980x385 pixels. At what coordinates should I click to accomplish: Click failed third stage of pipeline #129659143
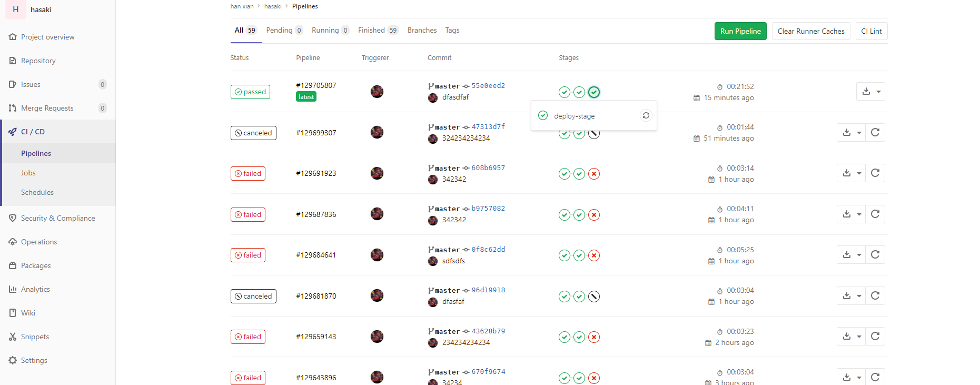tap(594, 337)
